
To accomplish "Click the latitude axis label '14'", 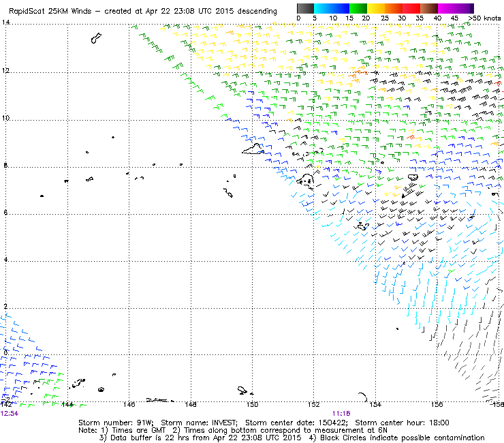I will pyautogui.click(x=5, y=22).
